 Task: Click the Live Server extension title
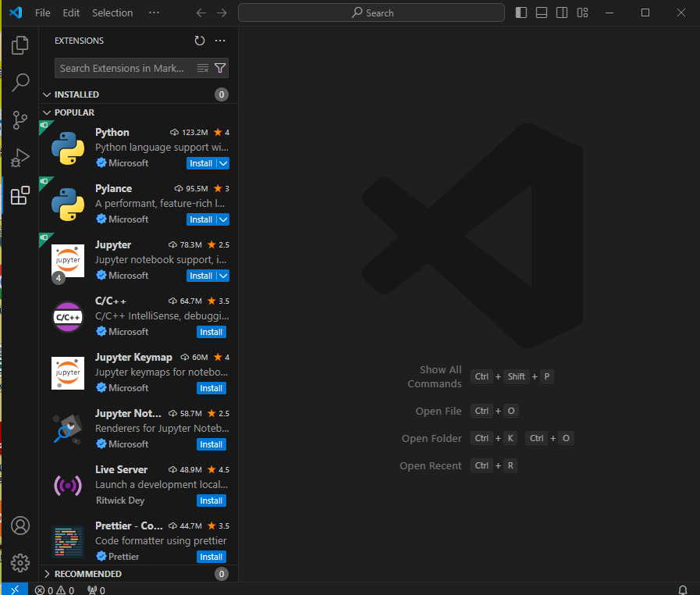click(121, 469)
